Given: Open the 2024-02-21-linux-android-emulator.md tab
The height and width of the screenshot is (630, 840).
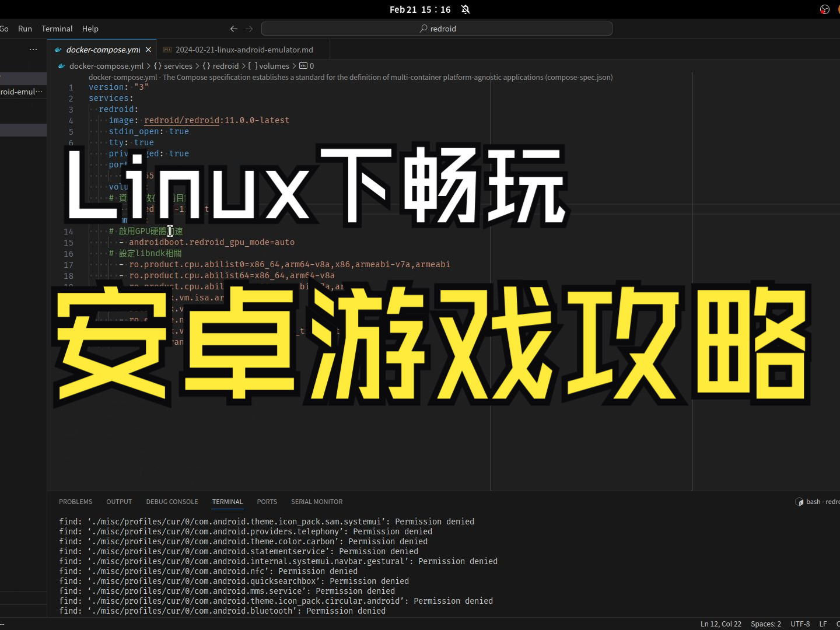Looking at the screenshot, I should click(x=244, y=50).
